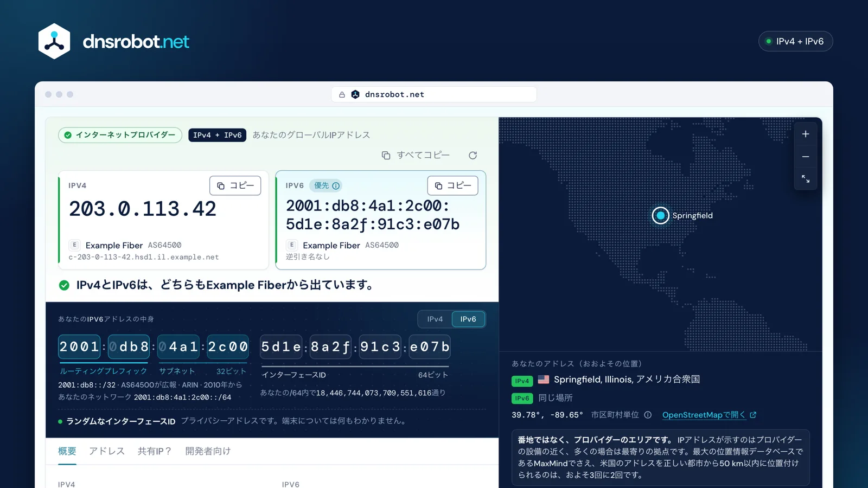Click the info icon beside 市区町村単位
868x488 pixels.
point(648,415)
